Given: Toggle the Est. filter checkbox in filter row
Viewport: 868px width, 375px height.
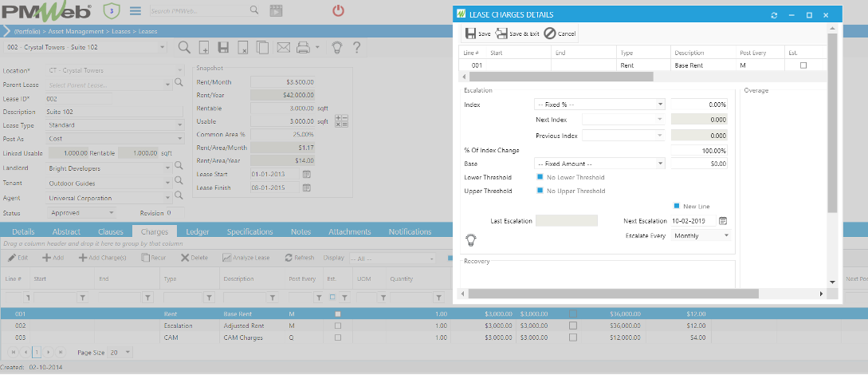Looking at the screenshot, I should click(x=332, y=298).
